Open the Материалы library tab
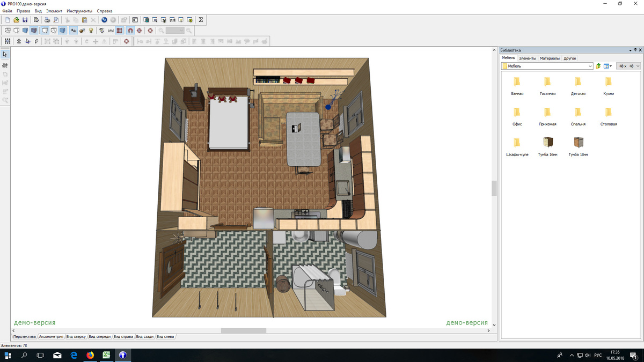Viewport: 644px width, 362px height. click(x=550, y=58)
